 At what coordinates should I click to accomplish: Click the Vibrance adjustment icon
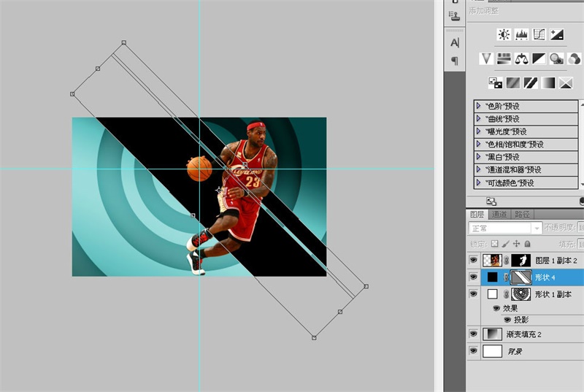[487, 58]
